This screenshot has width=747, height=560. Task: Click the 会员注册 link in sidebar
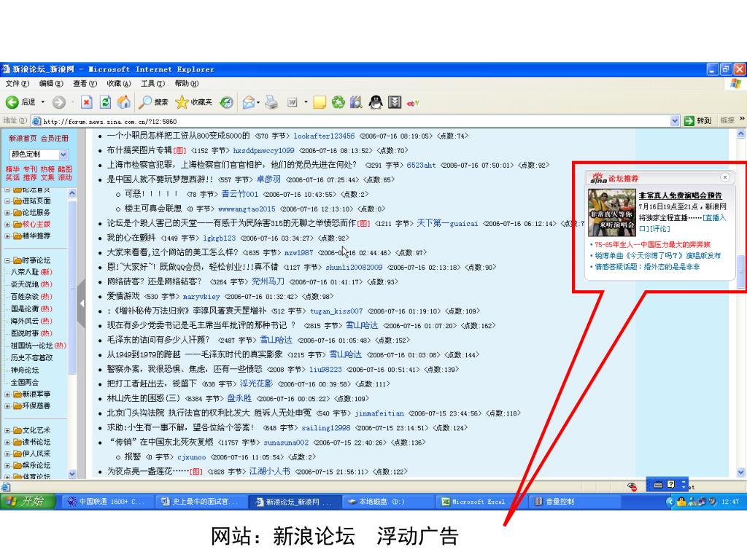click(54, 138)
